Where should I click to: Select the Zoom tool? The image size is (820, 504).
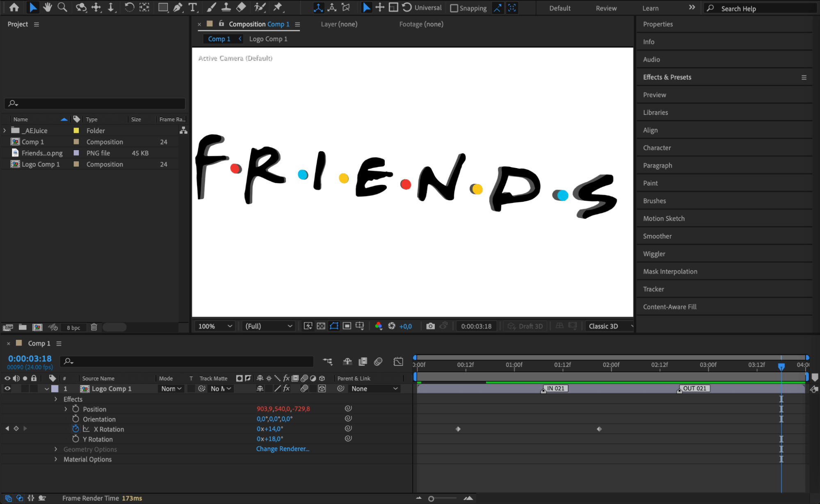(x=62, y=7)
